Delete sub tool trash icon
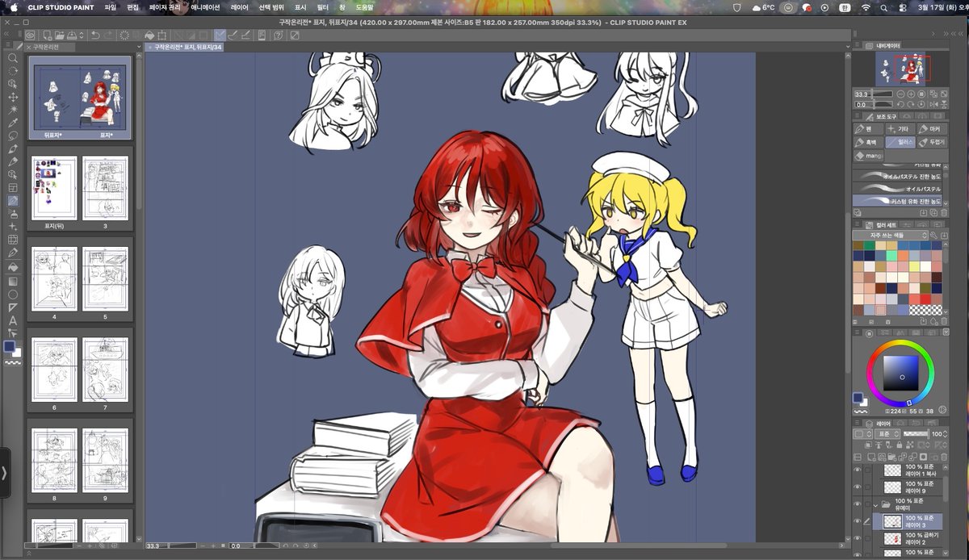The image size is (969, 560). coord(944,212)
